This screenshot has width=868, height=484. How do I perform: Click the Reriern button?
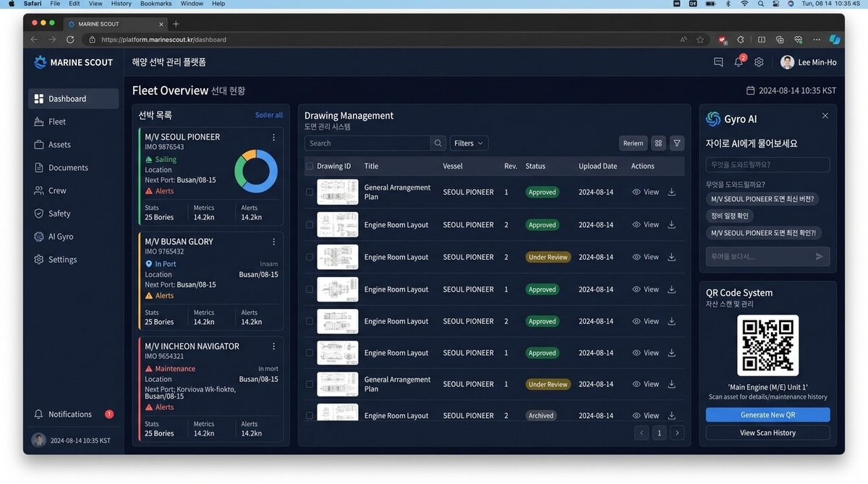point(633,143)
